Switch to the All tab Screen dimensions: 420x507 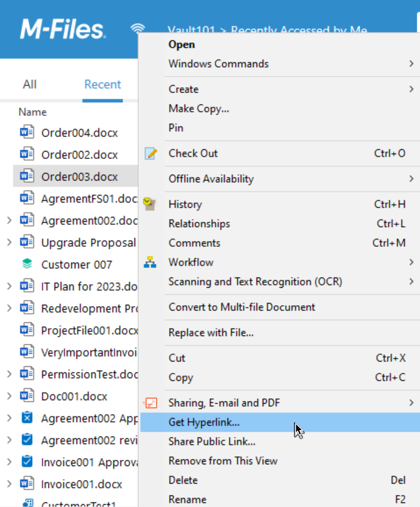(30, 84)
